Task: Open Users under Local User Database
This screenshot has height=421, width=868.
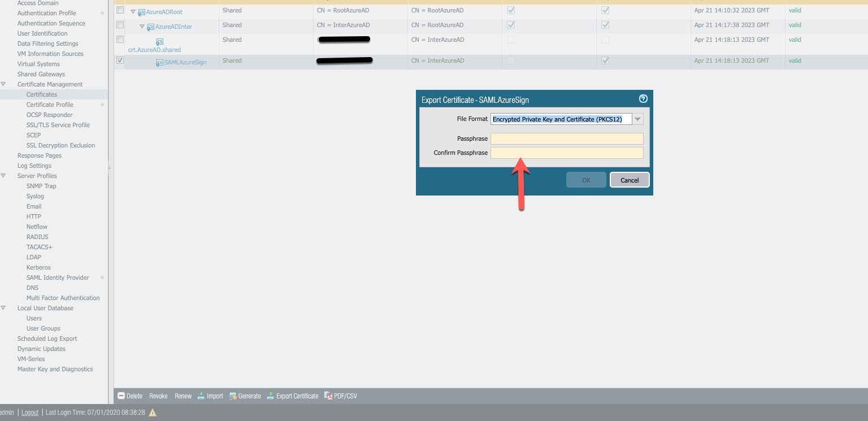Action: 34,318
